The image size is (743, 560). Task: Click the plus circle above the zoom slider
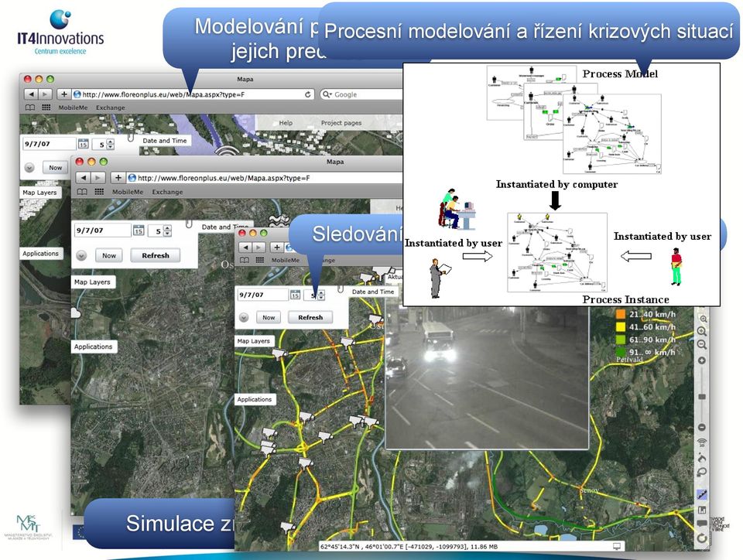coord(702,360)
